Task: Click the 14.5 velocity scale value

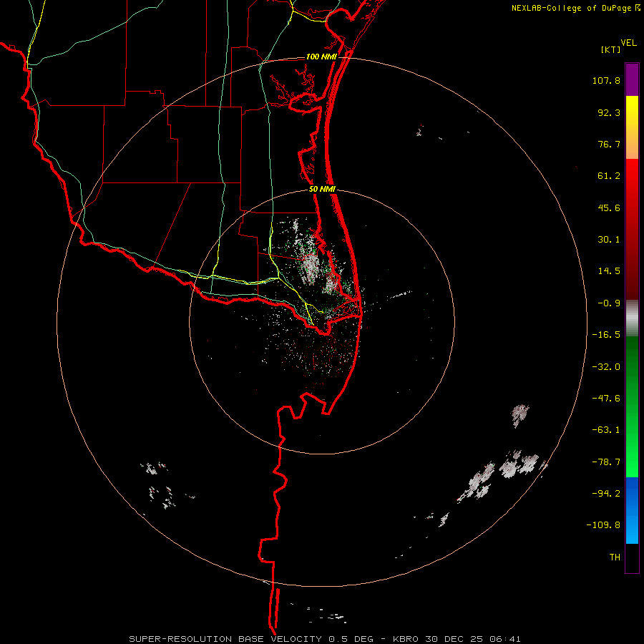Action: pos(609,271)
